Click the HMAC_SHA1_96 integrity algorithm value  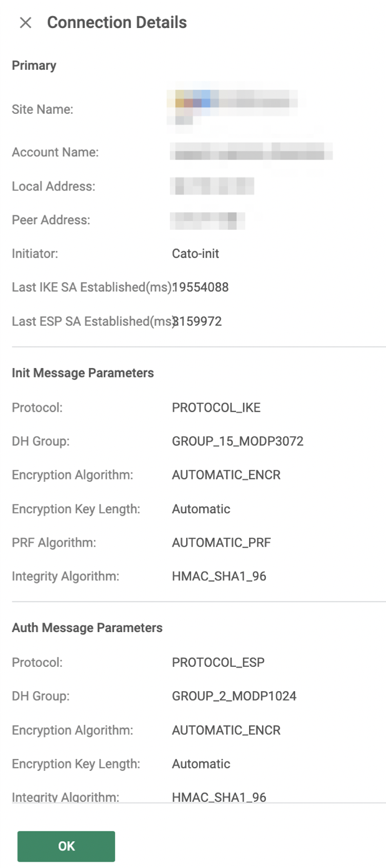pyautogui.click(x=219, y=576)
